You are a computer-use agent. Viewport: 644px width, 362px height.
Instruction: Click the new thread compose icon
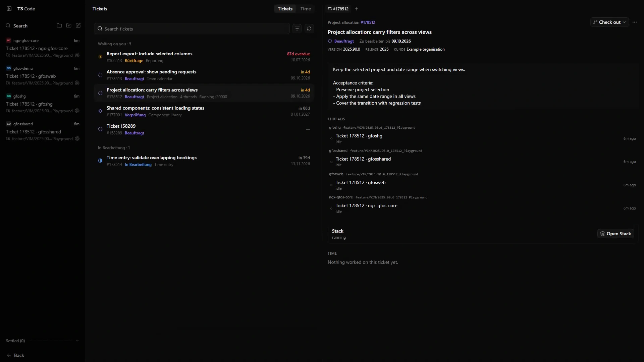click(78, 25)
